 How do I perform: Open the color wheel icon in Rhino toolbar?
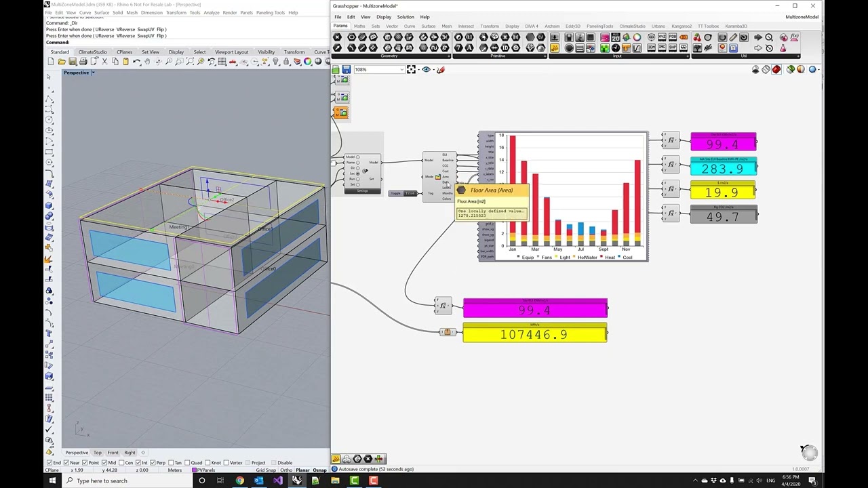coord(307,62)
